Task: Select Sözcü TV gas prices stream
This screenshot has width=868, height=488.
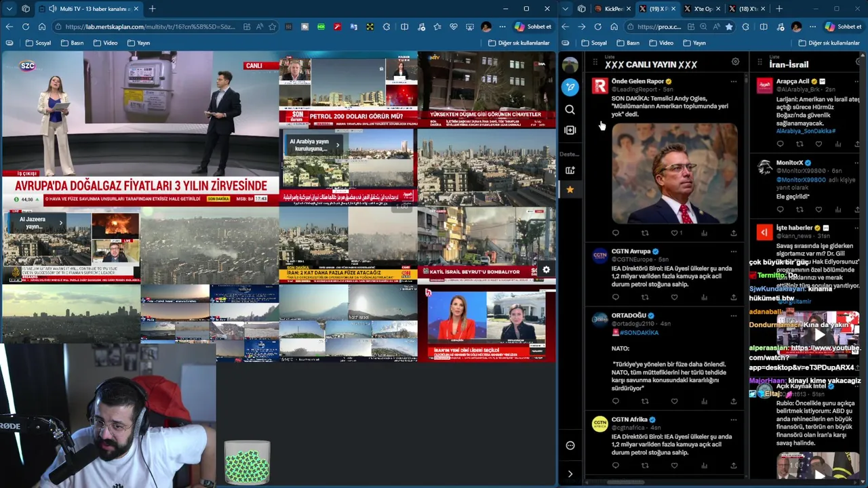Action: click(x=139, y=129)
